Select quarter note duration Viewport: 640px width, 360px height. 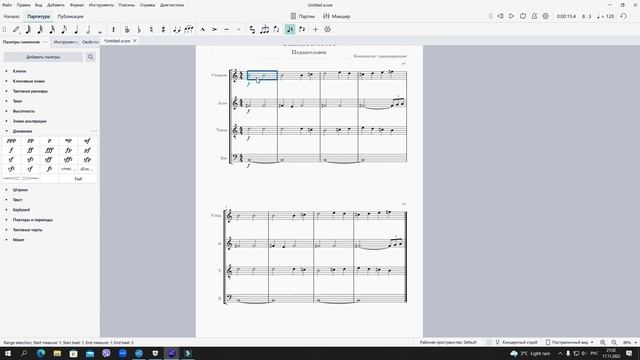(x=76, y=29)
